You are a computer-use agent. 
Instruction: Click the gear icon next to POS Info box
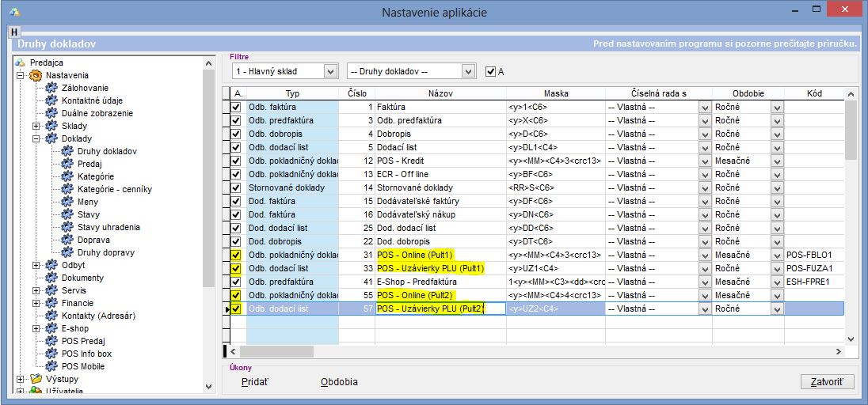coord(51,354)
